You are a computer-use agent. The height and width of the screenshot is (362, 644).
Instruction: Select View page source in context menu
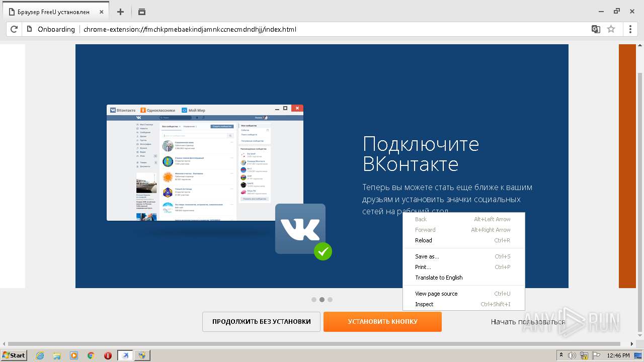(x=464, y=294)
